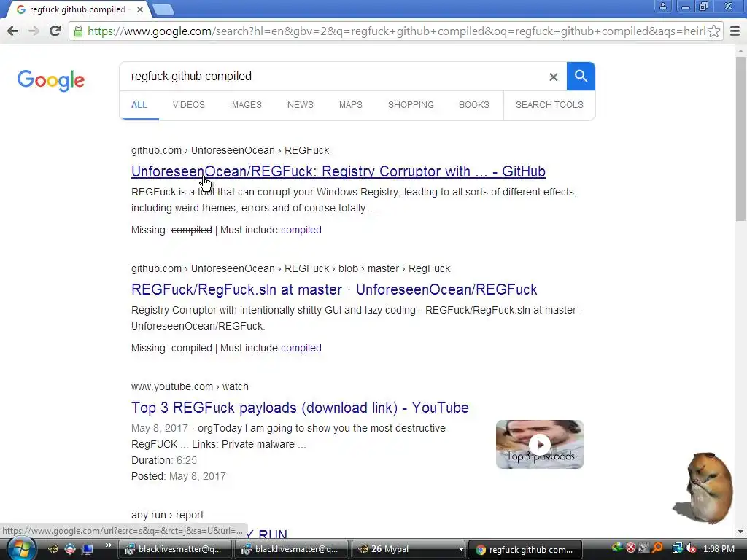Screen dimensions: 747x560
Task: Open UnforeseenOcean/REGFuck Registry Corruptor GitHub result
Action: click(338, 171)
